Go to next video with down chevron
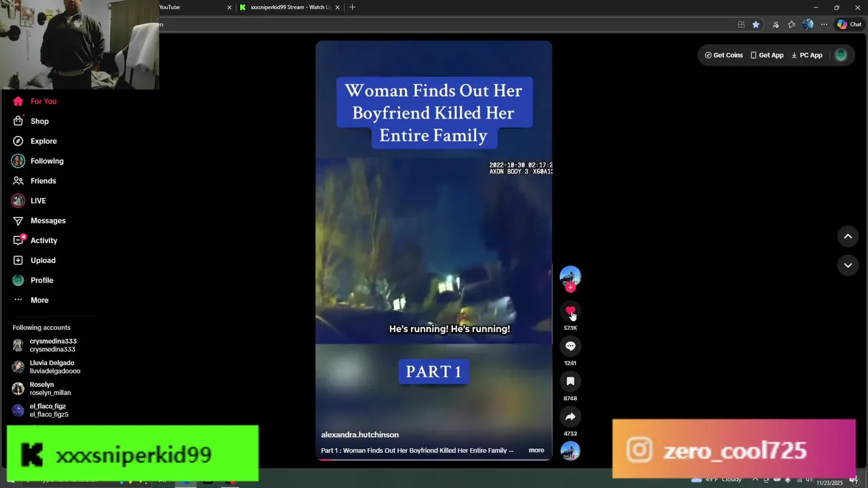This screenshot has height=488, width=868. (848, 265)
